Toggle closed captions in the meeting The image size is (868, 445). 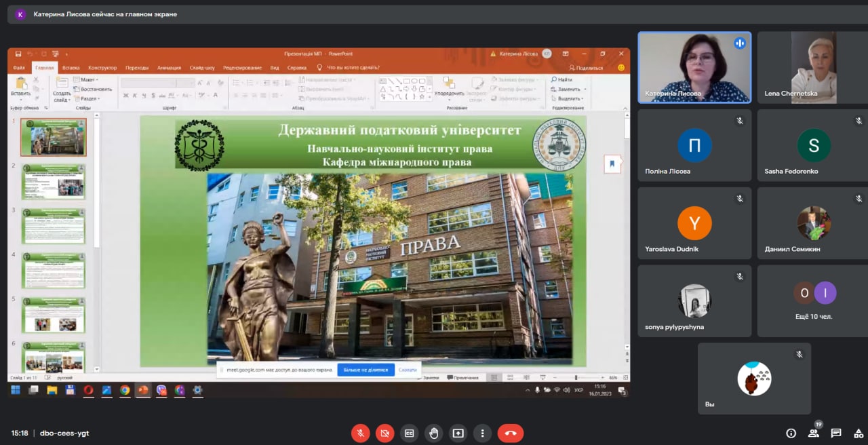(409, 433)
